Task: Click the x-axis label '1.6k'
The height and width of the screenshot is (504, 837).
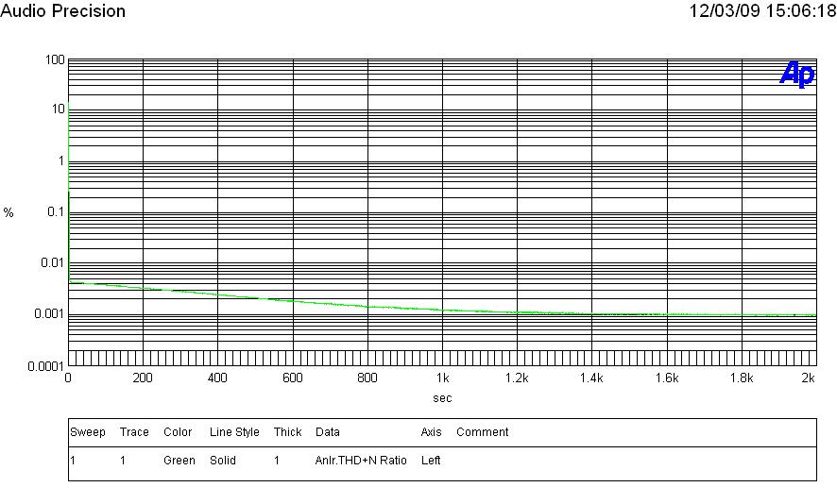Action: point(667,378)
